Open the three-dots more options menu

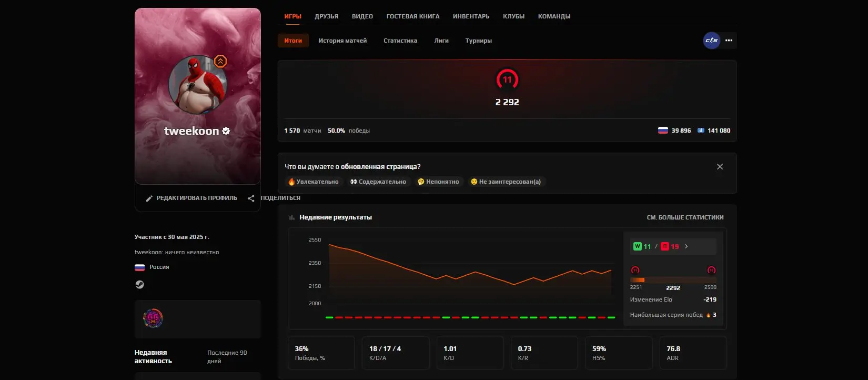click(729, 41)
